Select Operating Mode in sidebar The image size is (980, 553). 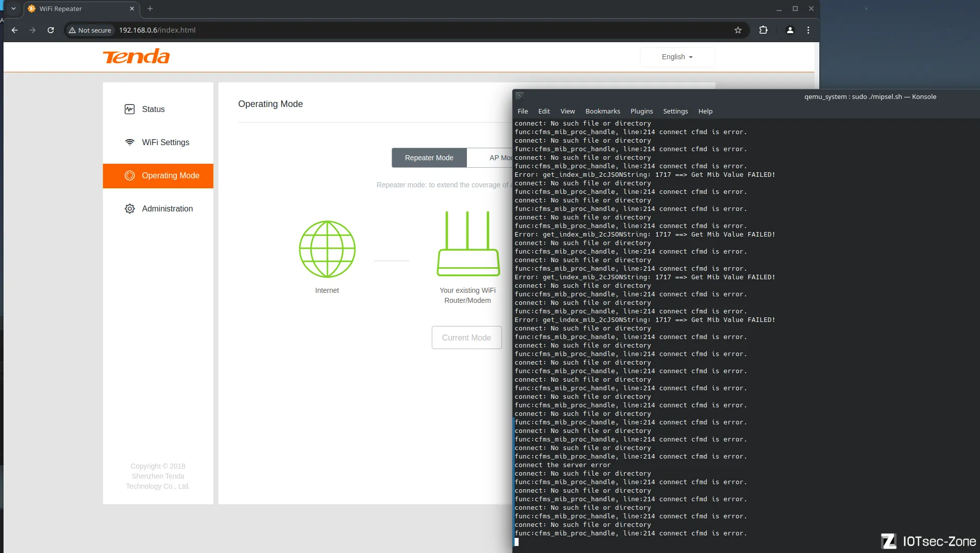158,176
